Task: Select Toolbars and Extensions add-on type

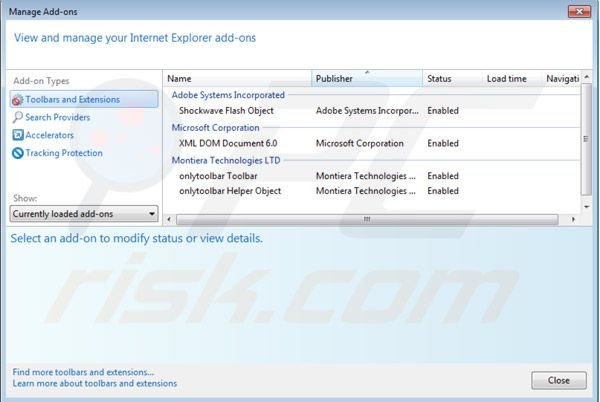Action: tap(84, 99)
